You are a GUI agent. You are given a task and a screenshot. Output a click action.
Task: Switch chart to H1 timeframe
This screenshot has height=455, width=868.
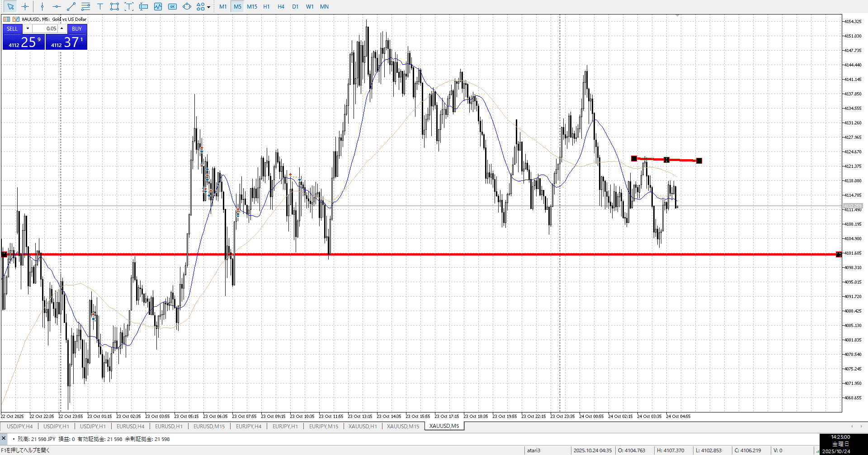pos(266,7)
